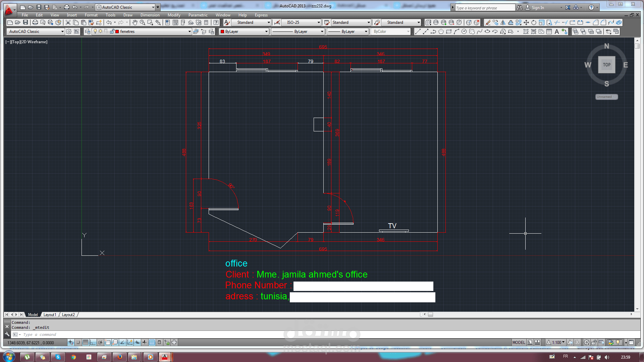Toggle Ortho mode in status bar
The width and height of the screenshot is (644, 362).
click(x=93, y=342)
